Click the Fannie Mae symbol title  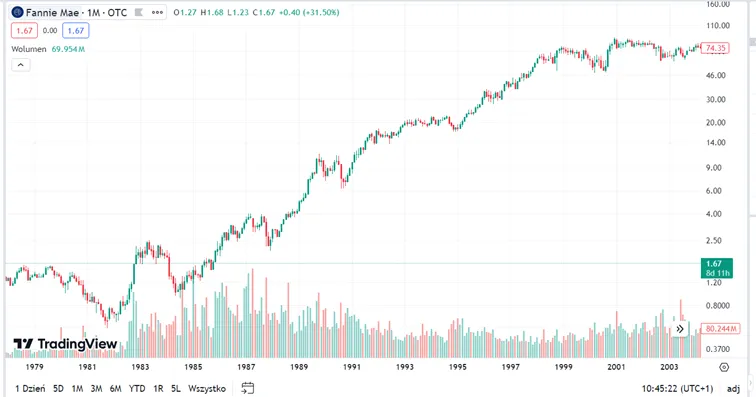point(76,13)
